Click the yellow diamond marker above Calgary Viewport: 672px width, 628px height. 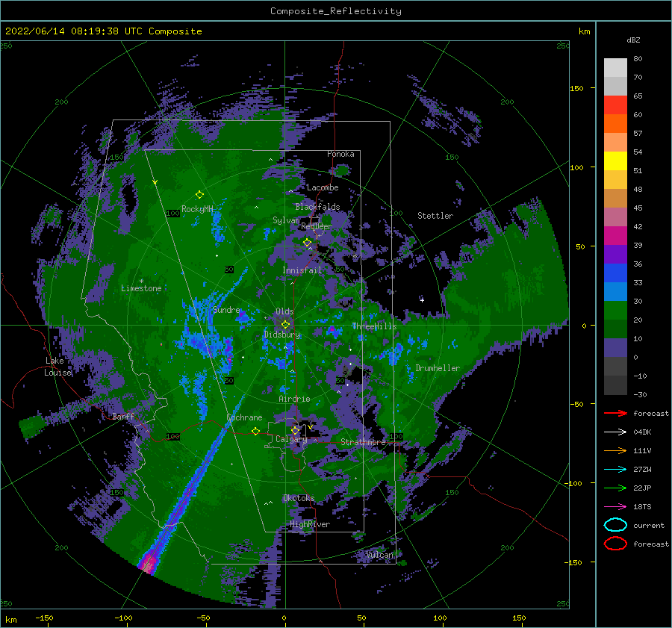point(295,430)
